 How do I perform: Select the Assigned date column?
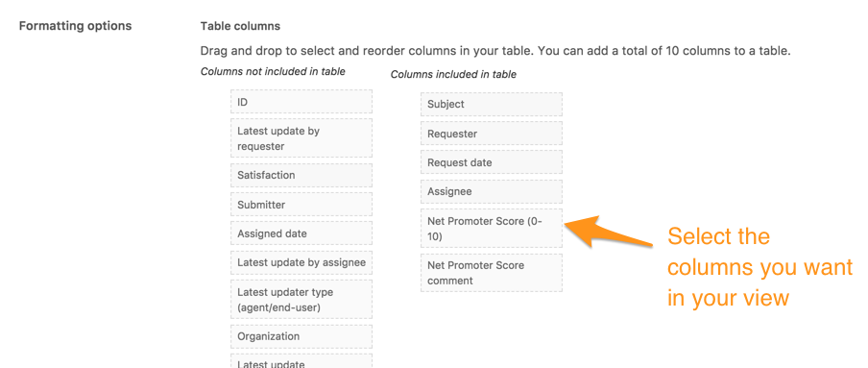point(301,233)
